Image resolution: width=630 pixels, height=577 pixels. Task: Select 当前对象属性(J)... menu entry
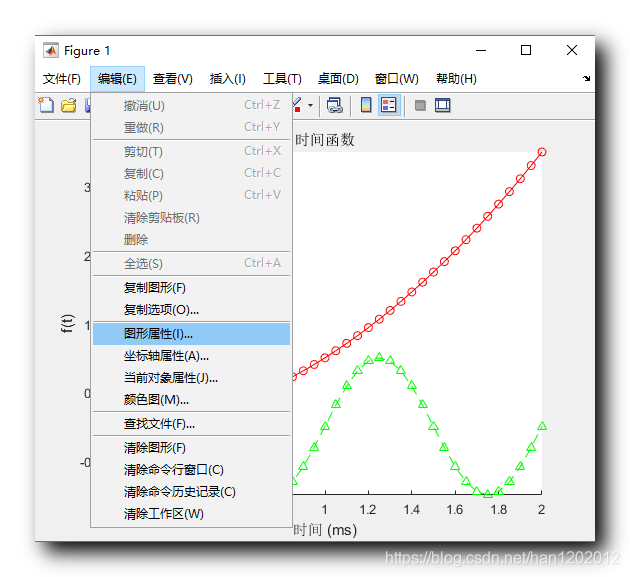point(191,378)
